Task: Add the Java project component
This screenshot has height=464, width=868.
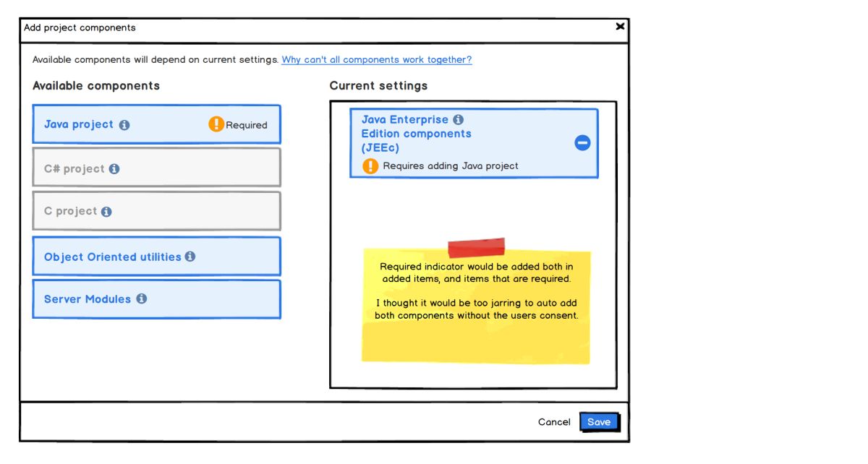Action: (x=156, y=124)
